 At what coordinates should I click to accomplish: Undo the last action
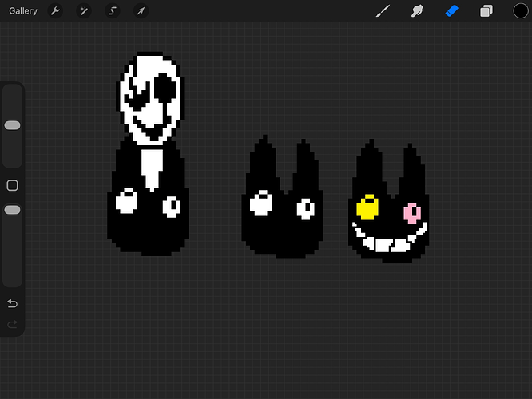click(13, 303)
